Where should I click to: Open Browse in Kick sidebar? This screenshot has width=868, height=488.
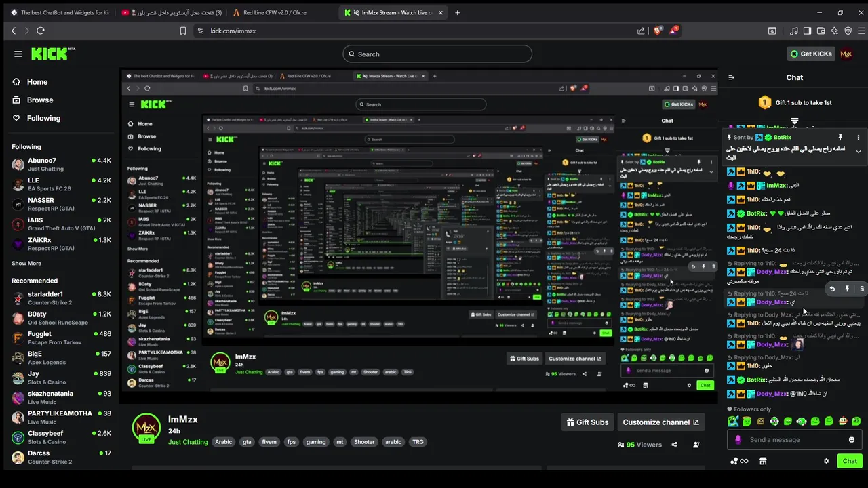[33, 100]
